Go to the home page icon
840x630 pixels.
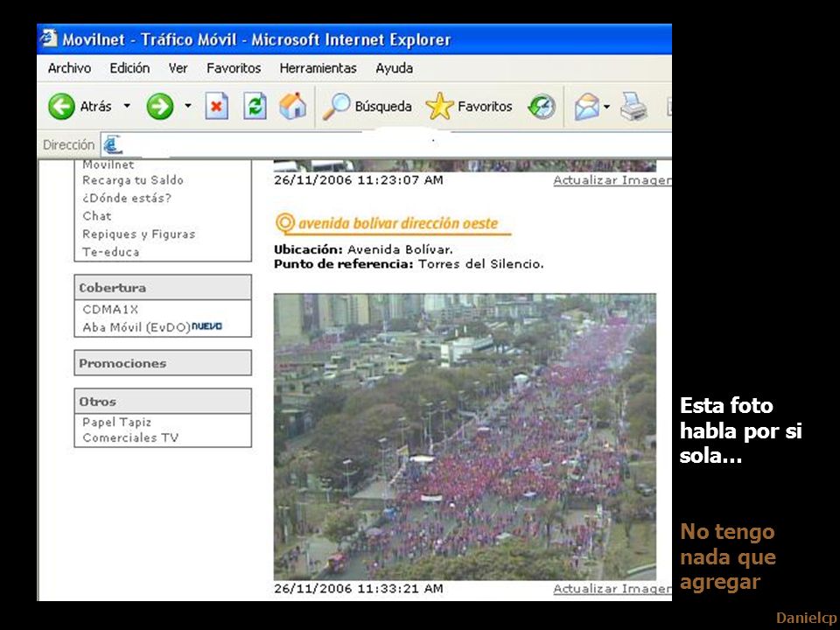point(292,106)
